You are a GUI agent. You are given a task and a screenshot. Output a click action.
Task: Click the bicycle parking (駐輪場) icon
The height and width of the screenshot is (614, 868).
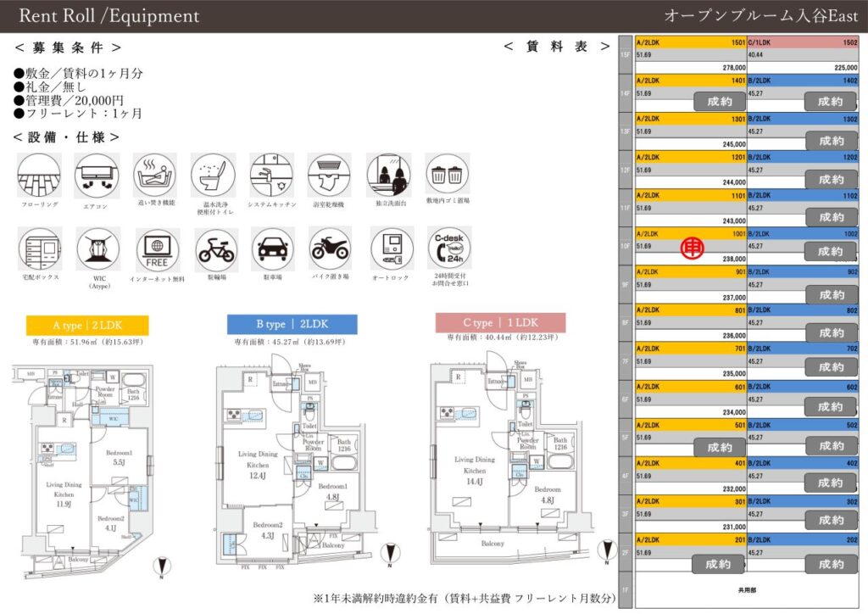(215, 248)
